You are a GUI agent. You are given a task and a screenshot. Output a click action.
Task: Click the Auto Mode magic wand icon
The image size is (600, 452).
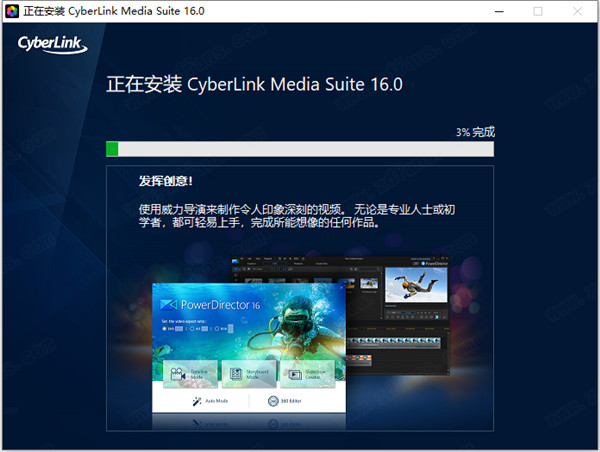[x=197, y=401]
